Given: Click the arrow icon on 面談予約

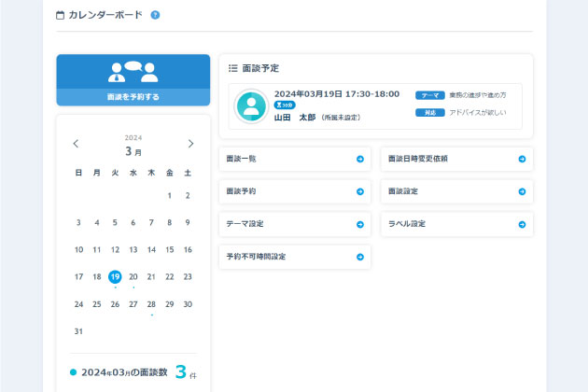Looking at the screenshot, I should click(360, 191).
